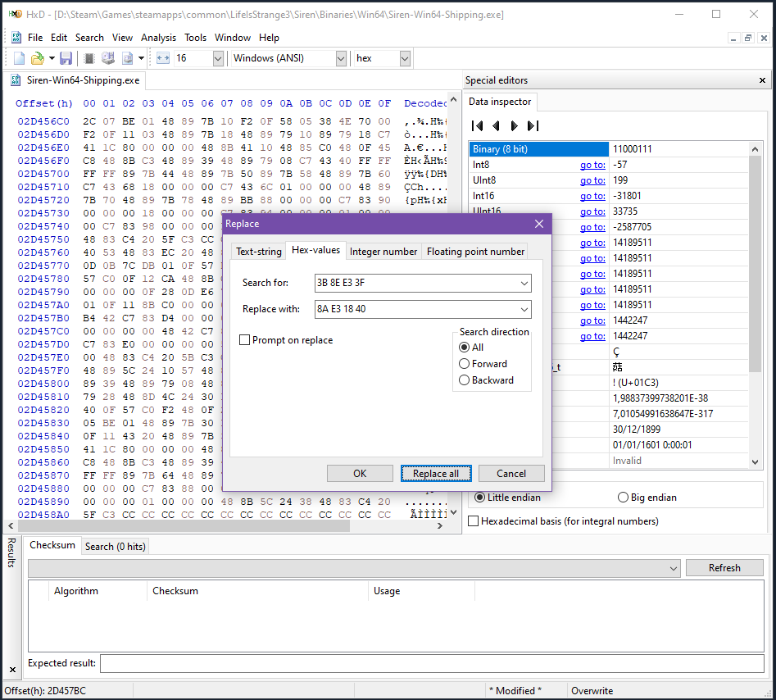Click the Save disk icon
776x700 pixels.
(x=66, y=58)
